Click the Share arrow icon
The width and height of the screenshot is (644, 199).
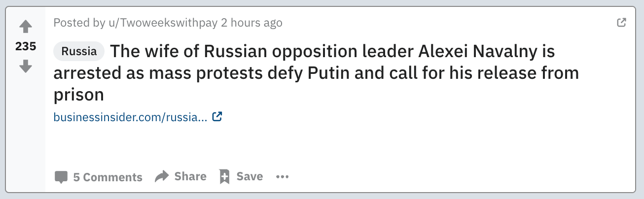162,176
